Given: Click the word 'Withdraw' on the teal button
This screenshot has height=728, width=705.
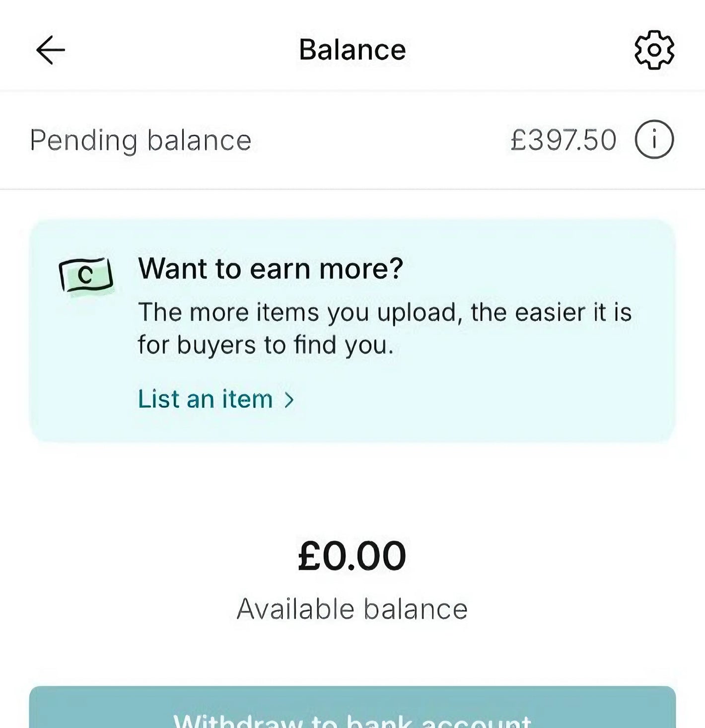Looking at the screenshot, I should click(x=238, y=721).
